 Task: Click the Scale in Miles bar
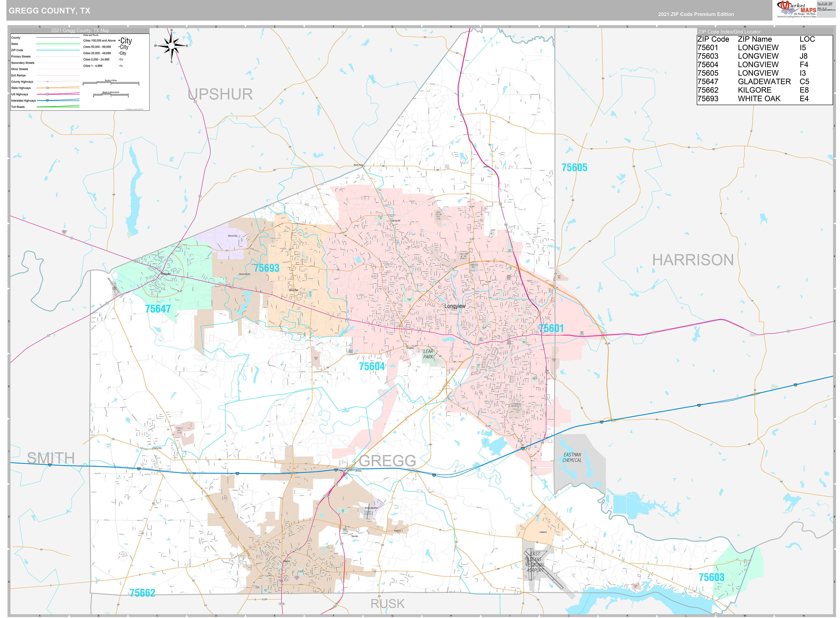111,83
